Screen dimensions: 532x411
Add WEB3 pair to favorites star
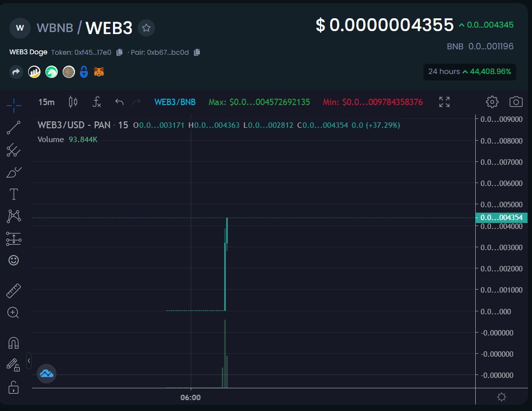(x=146, y=28)
